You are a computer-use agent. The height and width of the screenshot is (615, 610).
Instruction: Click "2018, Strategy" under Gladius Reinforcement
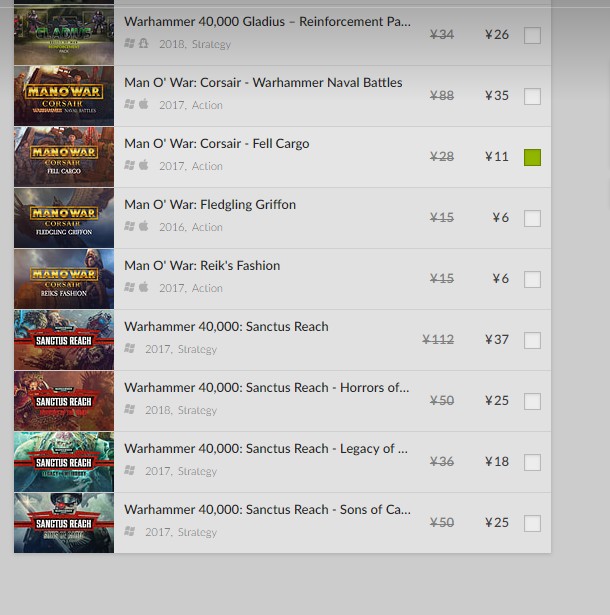click(x=195, y=44)
